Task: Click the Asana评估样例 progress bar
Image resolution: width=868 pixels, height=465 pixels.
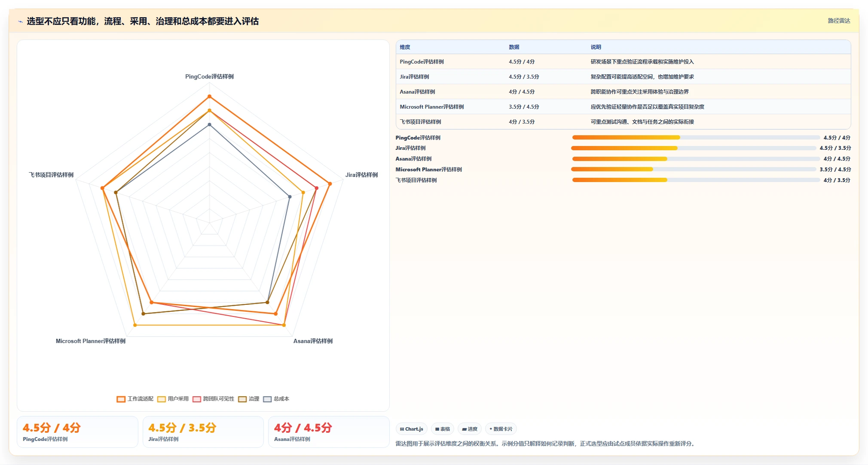Action: [696, 159]
